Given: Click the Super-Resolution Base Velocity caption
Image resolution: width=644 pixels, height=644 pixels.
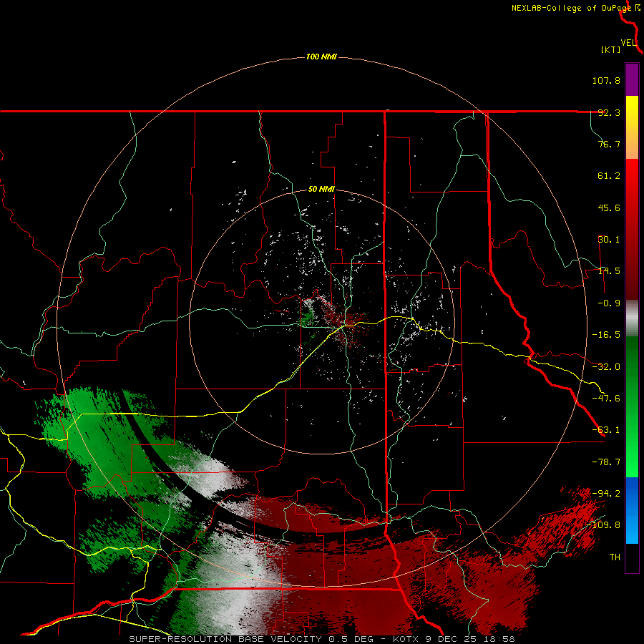Looking at the screenshot, I should (x=321, y=639).
